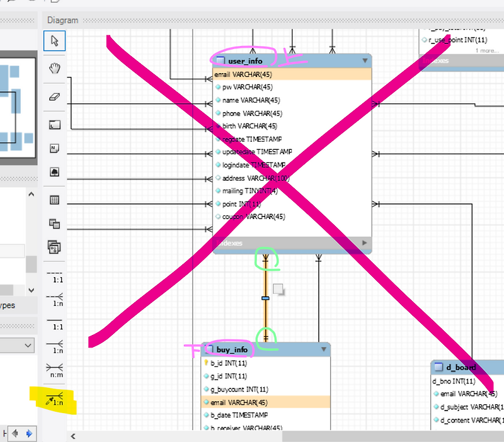Image resolution: width=504 pixels, height=442 pixels.
Task: Pick the routine group placement tool
Action: (x=54, y=247)
